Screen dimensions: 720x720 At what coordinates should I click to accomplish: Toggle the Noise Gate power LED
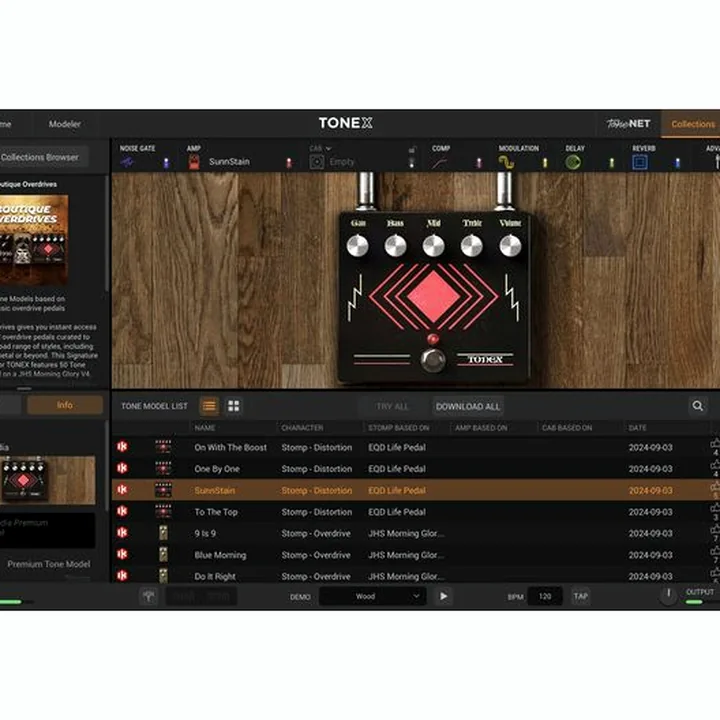166,163
